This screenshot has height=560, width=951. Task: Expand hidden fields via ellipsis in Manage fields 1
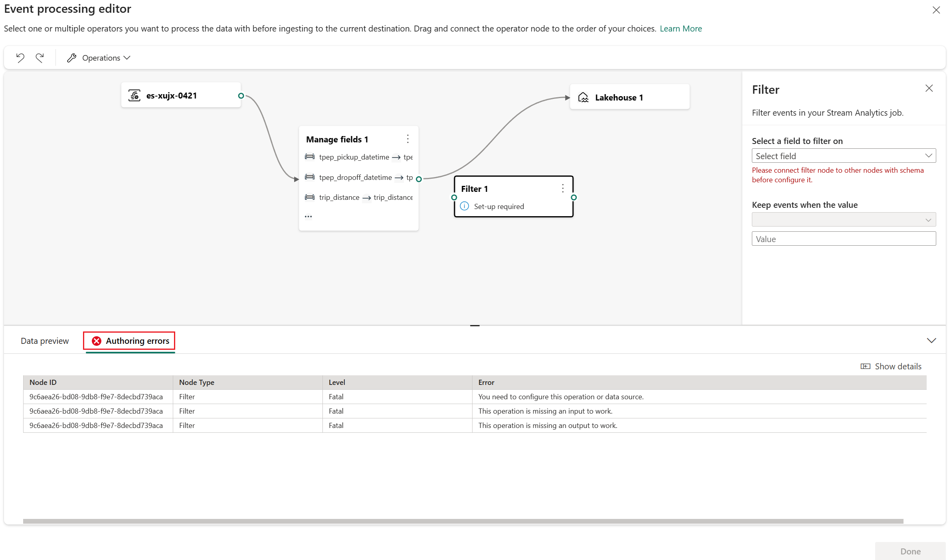click(308, 216)
